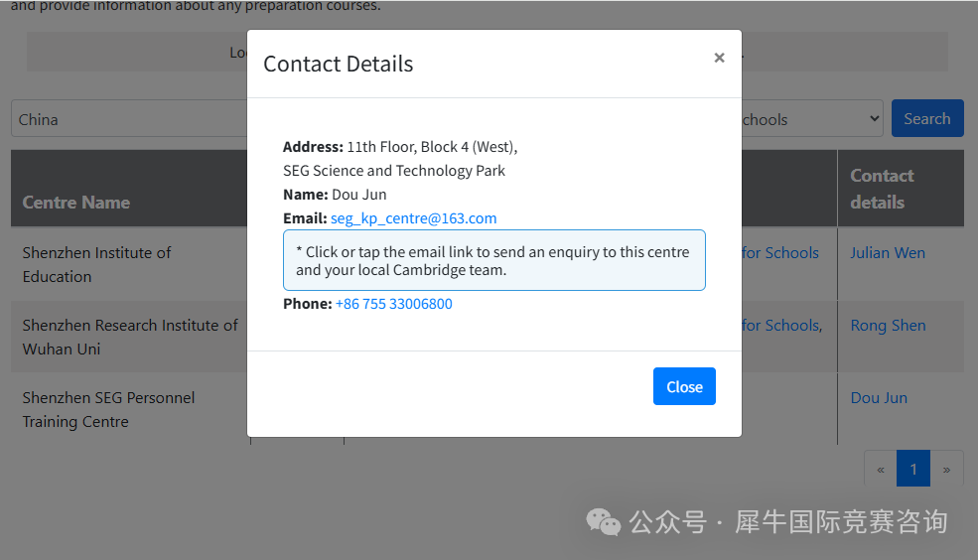
Task: Select page 1 in pagination
Action: coord(912,469)
